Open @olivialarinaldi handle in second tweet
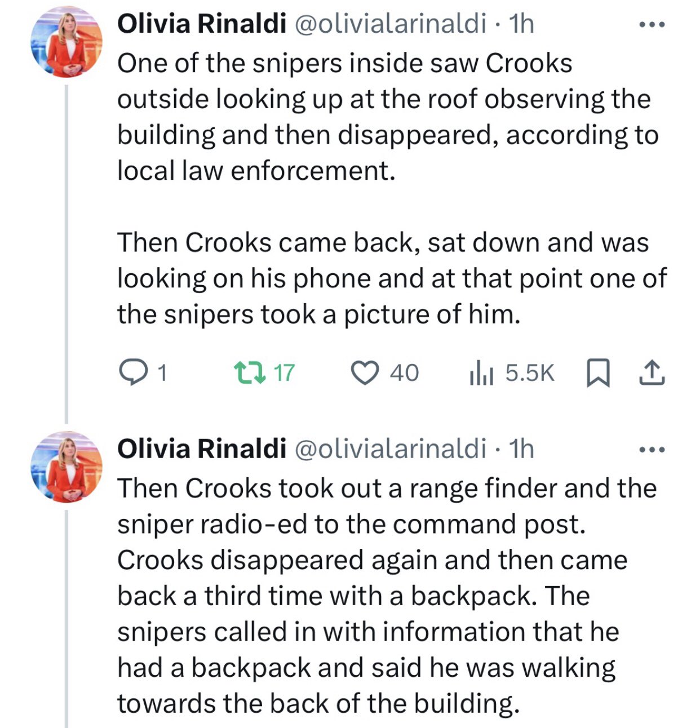The width and height of the screenshot is (700, 728). tap(389, 449)
